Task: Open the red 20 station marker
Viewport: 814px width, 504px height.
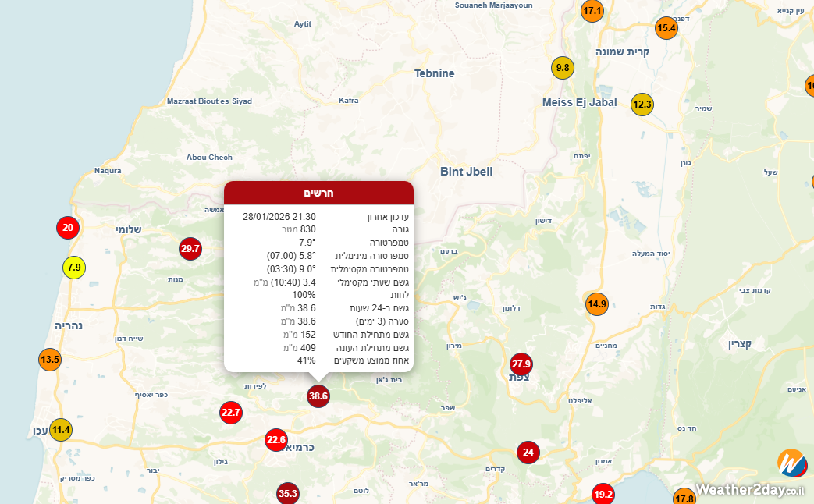Action: pos(68,228)
